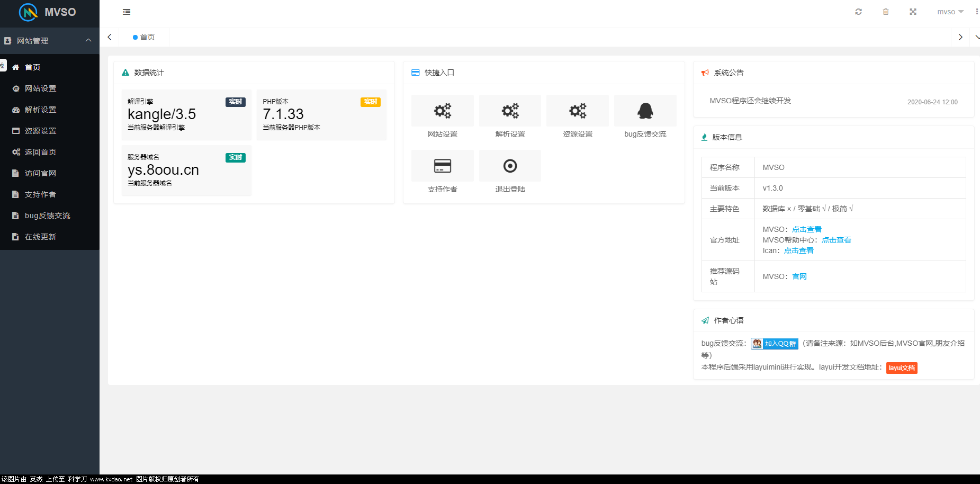
Task: Toggle the sidebar collapse hamburger icon
Action: tap(127, 12)
